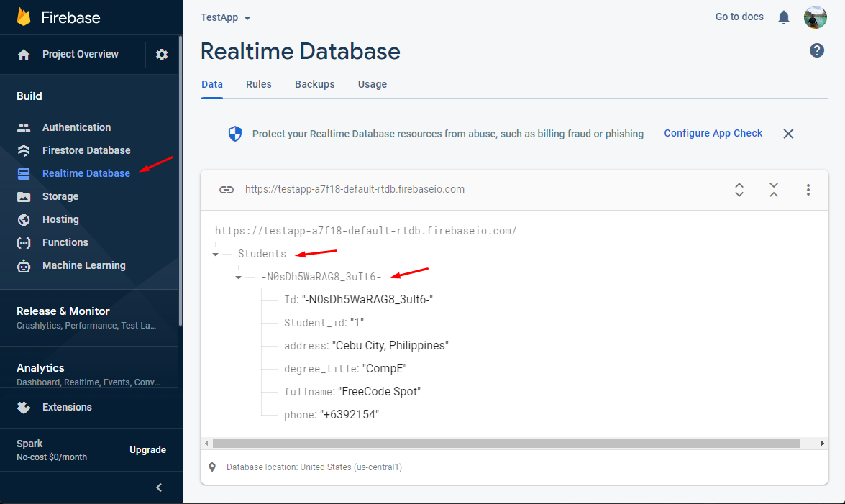Click the Configure App Check link
The width and height of the screenshot is (845, 504).
point(713,133)
